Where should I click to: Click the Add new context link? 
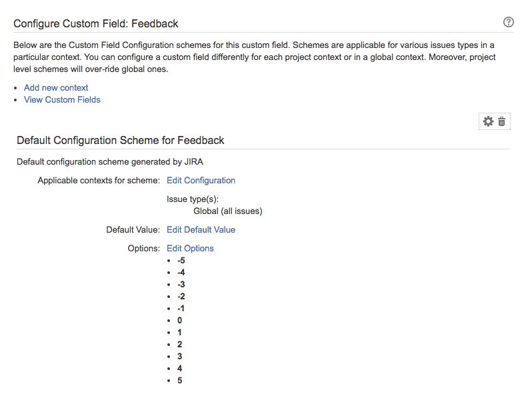pyautogui.click(x=56, y=87)
